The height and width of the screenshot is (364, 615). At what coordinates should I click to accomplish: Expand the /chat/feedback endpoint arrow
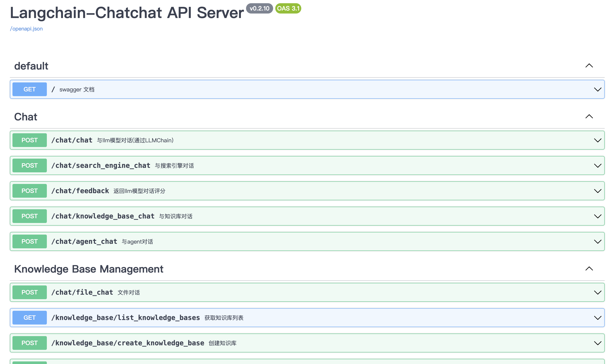(597, 191)
